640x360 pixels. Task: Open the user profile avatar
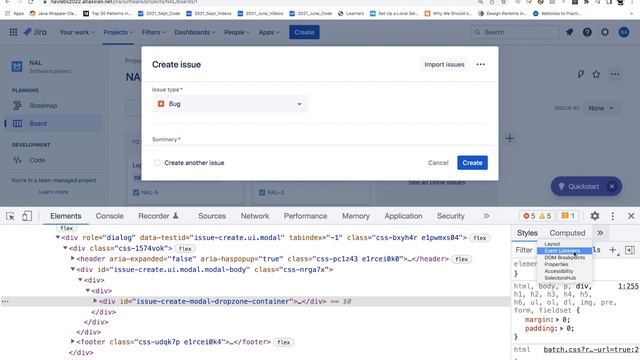[x=623, y=32]
